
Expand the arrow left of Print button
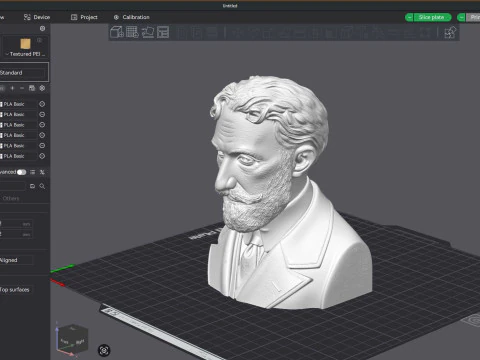(x=461, y=17)
